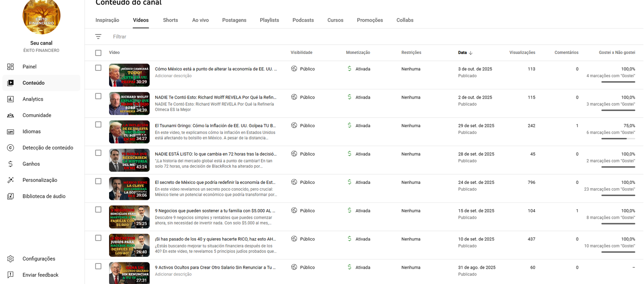Select the Cómo México video checkbox
Screen dimensions: 644x284
tap(98, 68)
